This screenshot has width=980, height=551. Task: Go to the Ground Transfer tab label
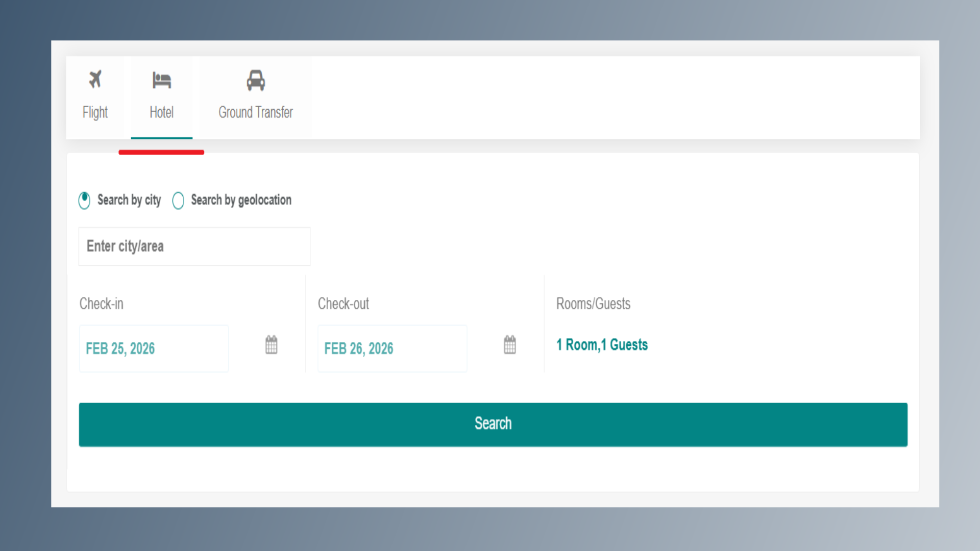click(x=256, y=112)
